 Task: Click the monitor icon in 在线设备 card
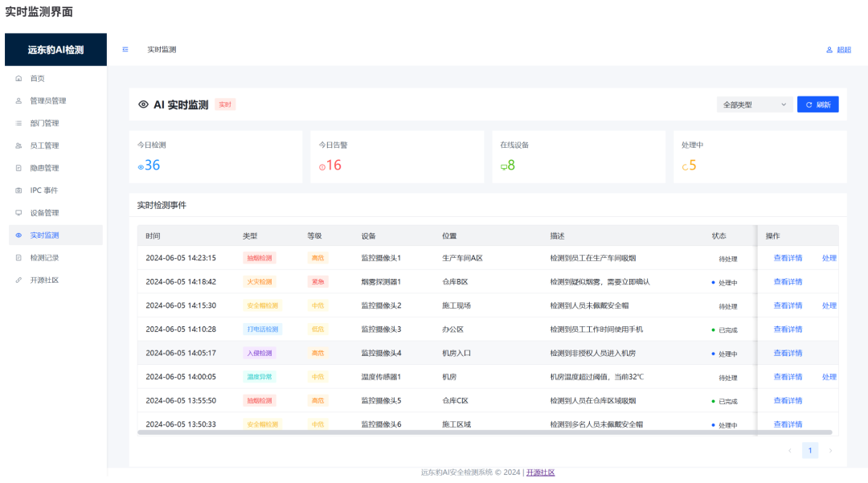tap(504, 167)
